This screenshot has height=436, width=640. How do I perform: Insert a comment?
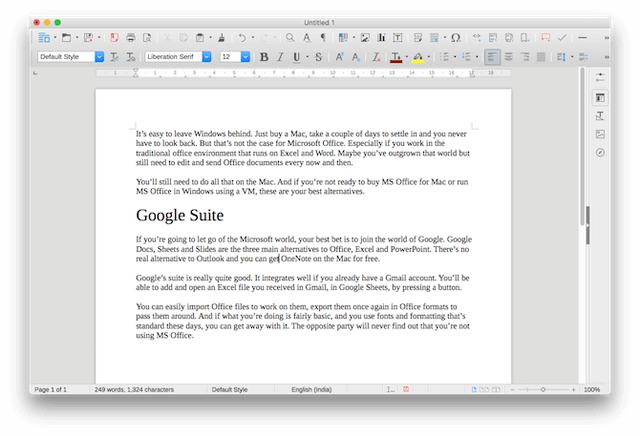click(545, 38)
